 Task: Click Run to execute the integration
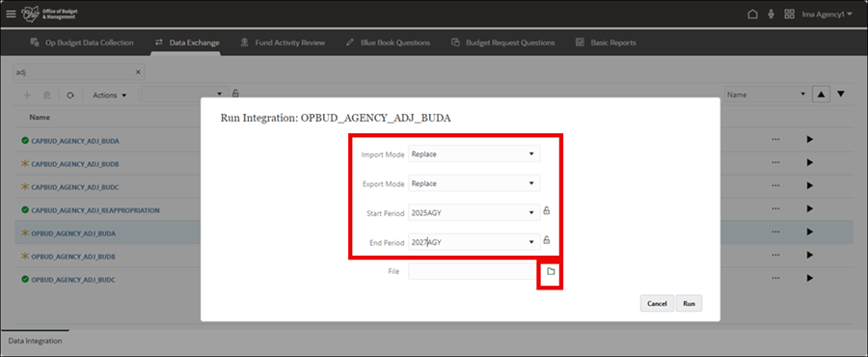[x=689, y=303]
